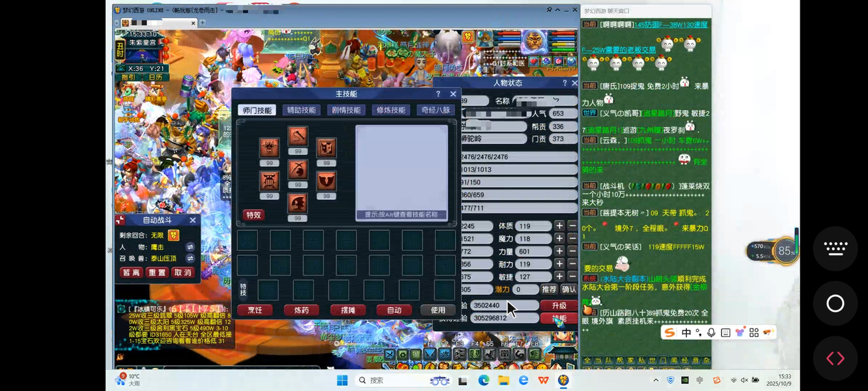
Task: Click the Sogou input method S icon
Action: 669,332
